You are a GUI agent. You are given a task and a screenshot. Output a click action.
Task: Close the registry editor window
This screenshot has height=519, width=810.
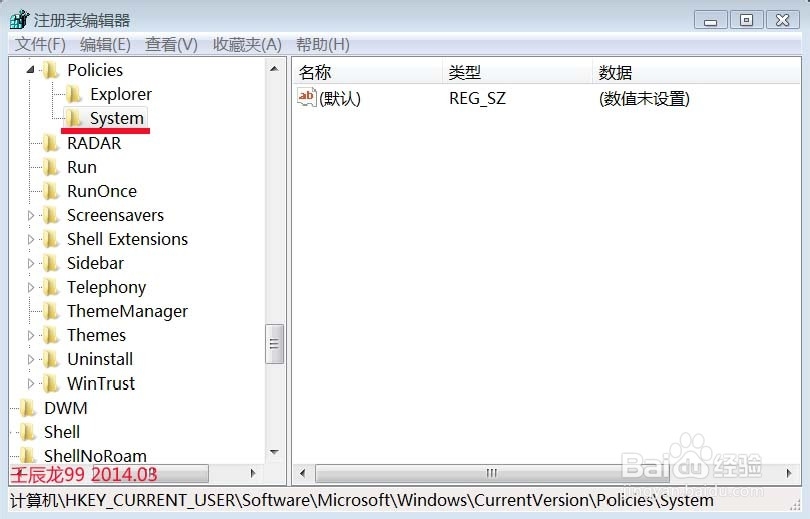[x=783, y=20]
